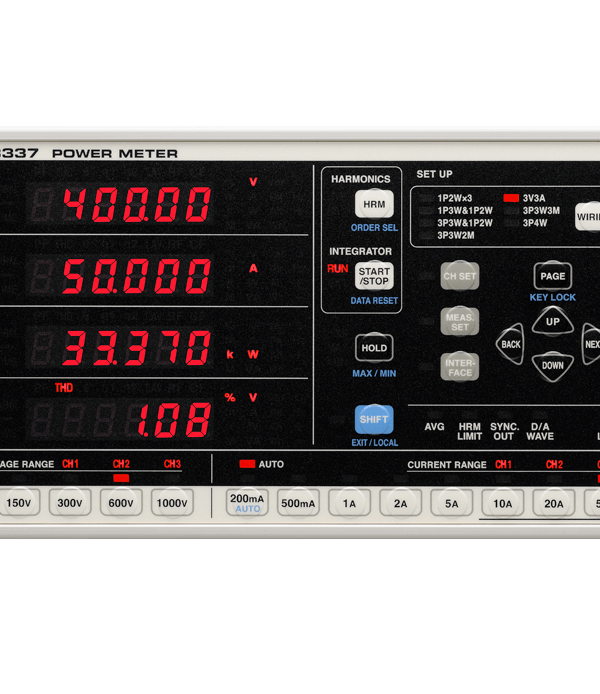Click the AVG setting label

[434, 427]
